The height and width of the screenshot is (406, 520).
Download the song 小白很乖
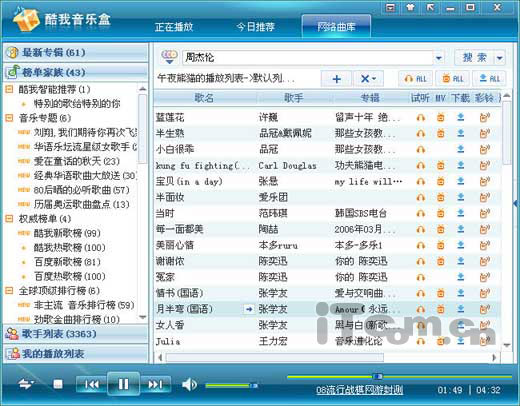[x=461, y=149]
